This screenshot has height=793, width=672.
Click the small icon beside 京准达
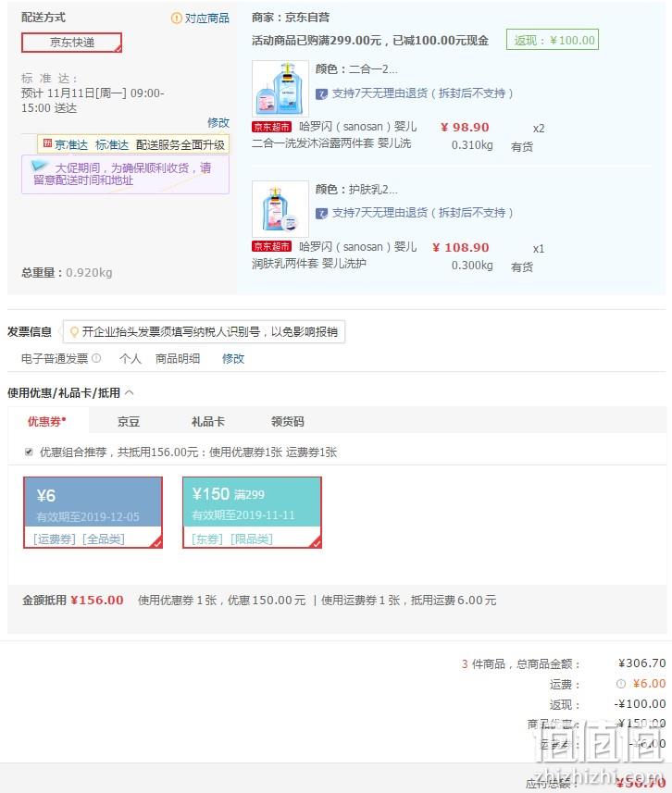47,143
